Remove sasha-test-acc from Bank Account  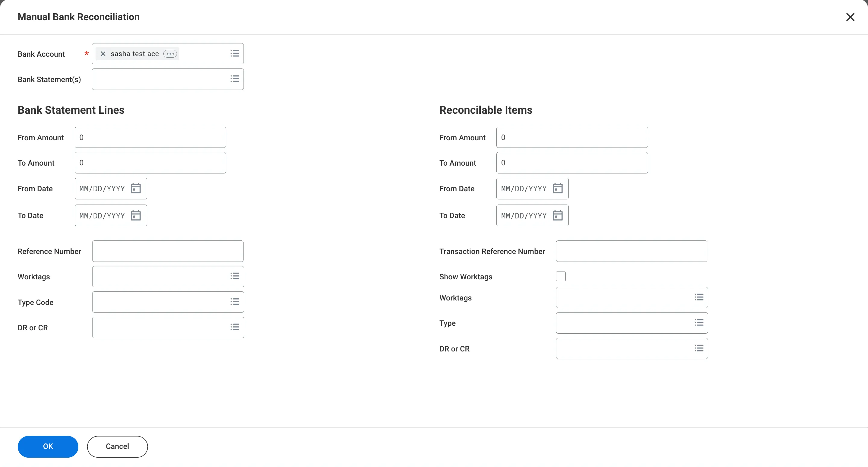[x=103, y=54]
